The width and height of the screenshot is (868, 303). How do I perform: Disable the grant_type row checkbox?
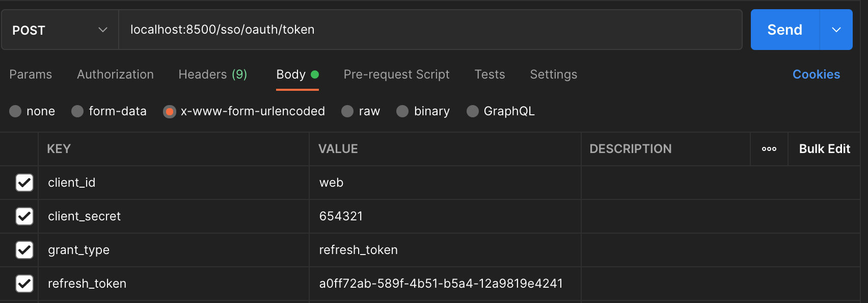point(24,250)
